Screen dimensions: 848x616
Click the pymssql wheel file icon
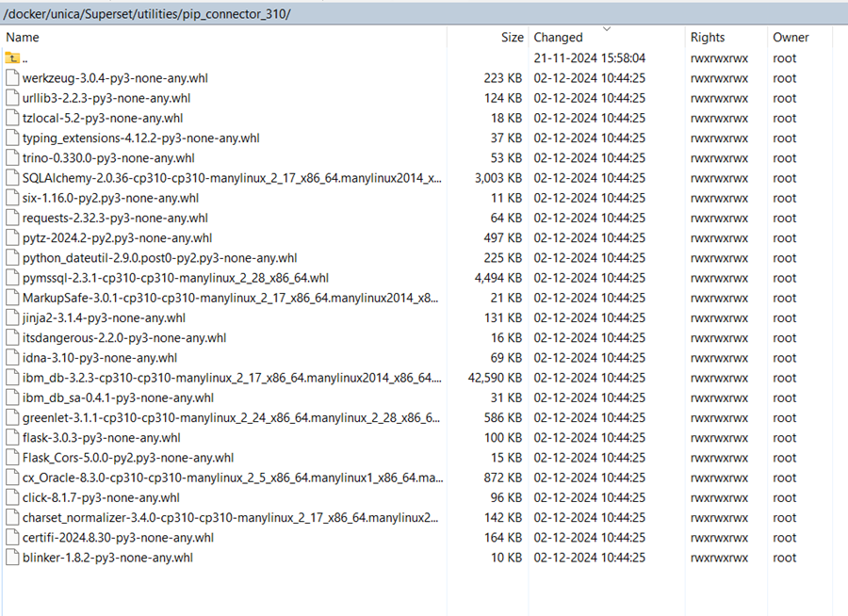pyautogui.click(x=10, y=277)
